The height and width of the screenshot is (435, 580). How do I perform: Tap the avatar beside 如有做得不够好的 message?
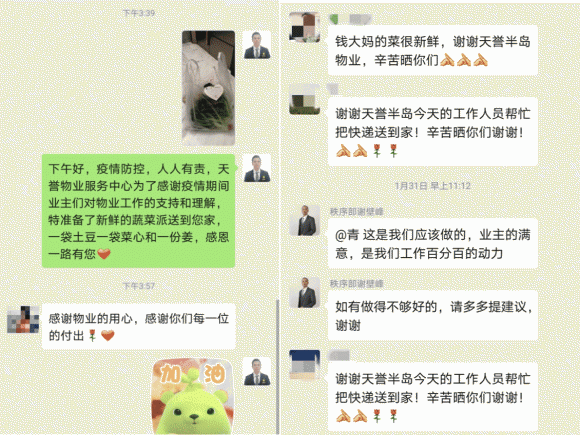point(304,293)
